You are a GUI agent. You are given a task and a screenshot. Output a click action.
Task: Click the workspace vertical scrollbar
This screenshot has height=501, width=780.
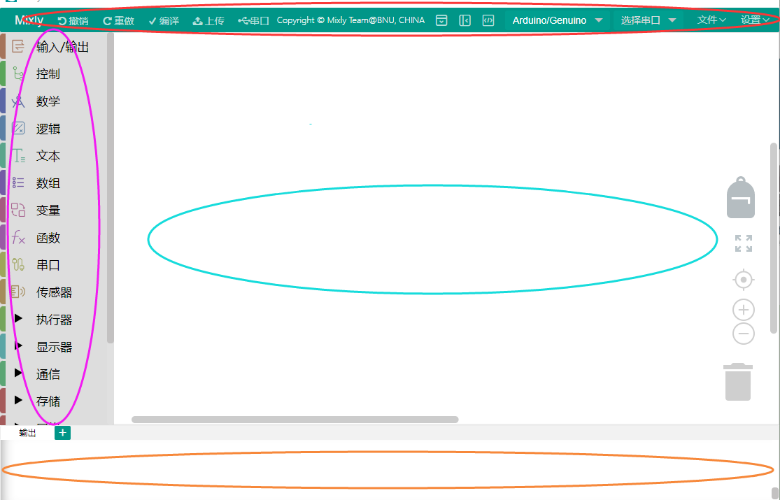(773, 238)
